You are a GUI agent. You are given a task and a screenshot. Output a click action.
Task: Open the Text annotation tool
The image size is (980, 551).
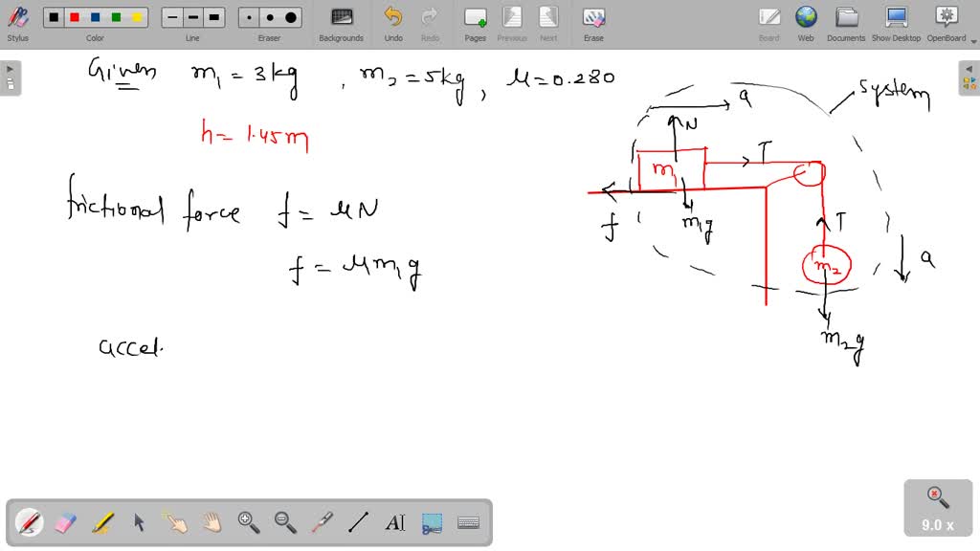click(x=394, y=522)
